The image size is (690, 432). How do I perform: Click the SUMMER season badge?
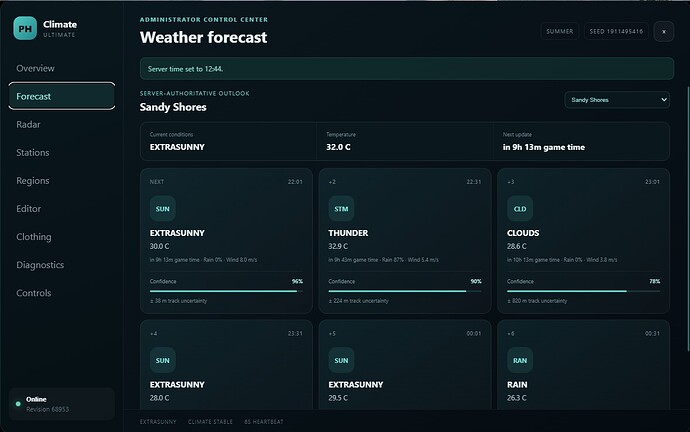click(x=559, y=31)
